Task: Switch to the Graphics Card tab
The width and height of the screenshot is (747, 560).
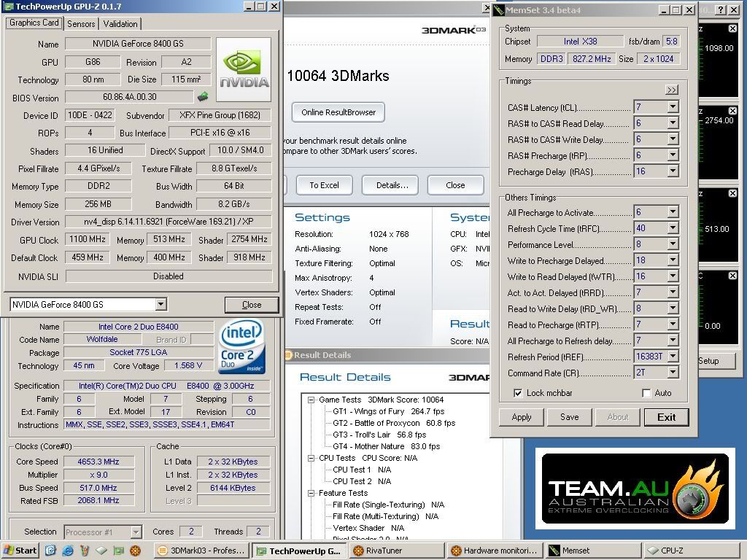Action: point(34,23)
